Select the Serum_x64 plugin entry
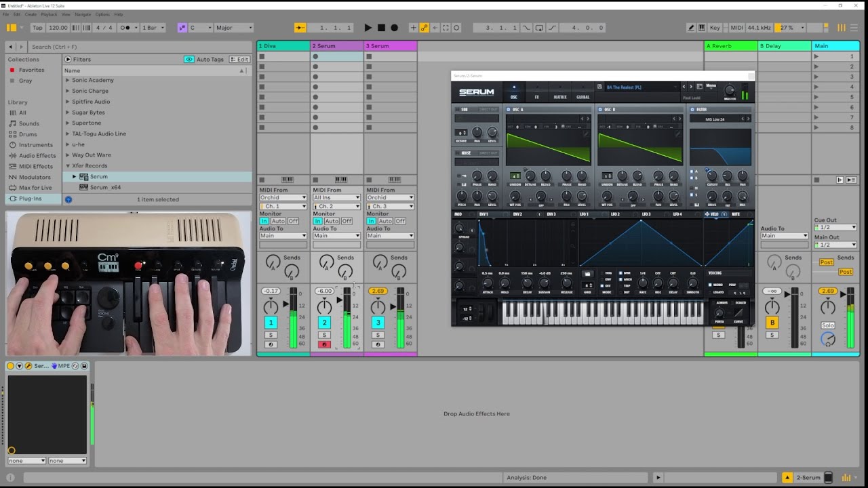Screen dimensions: 868x488 pos(105,188)
